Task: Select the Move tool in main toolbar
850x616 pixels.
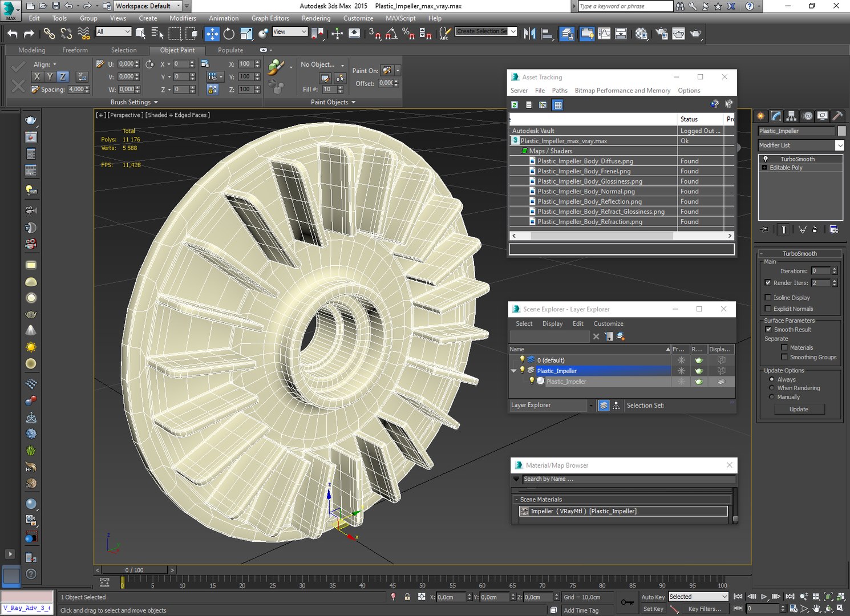Action: [212, 34]
